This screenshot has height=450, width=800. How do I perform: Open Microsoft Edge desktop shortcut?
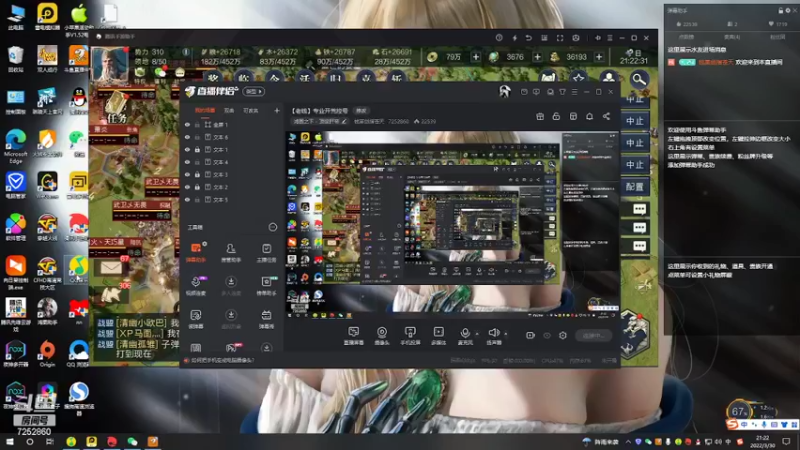pyautogui.click(x=15, y=146)
